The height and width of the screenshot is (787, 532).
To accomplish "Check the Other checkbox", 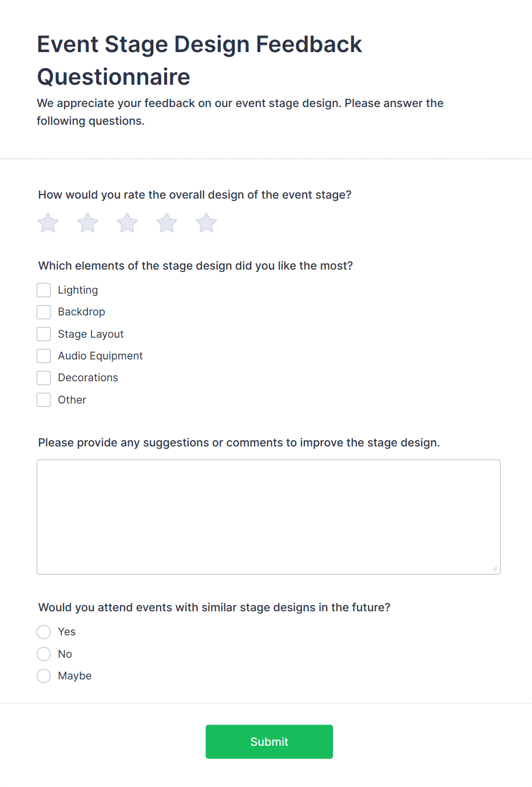I will pyautogui.click(x=43, y=400).
